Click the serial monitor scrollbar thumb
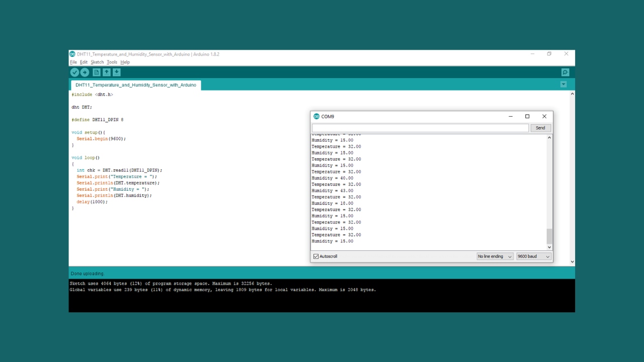 coord(549,236)
